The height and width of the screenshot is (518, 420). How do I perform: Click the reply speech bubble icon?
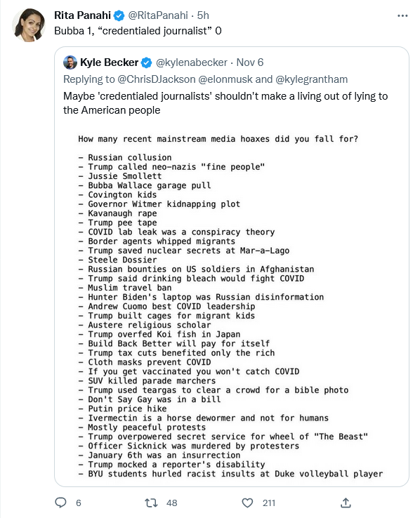point(60,503)
